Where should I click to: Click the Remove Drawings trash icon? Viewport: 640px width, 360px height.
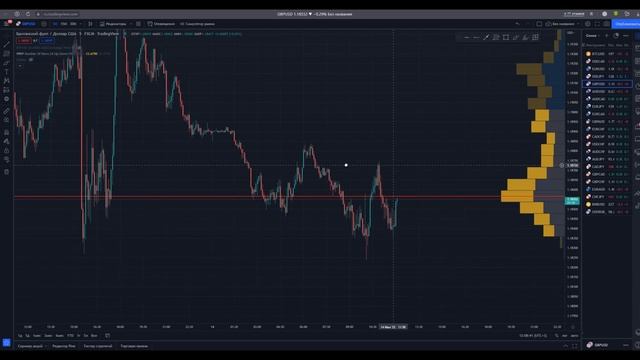tap(6, 172)
